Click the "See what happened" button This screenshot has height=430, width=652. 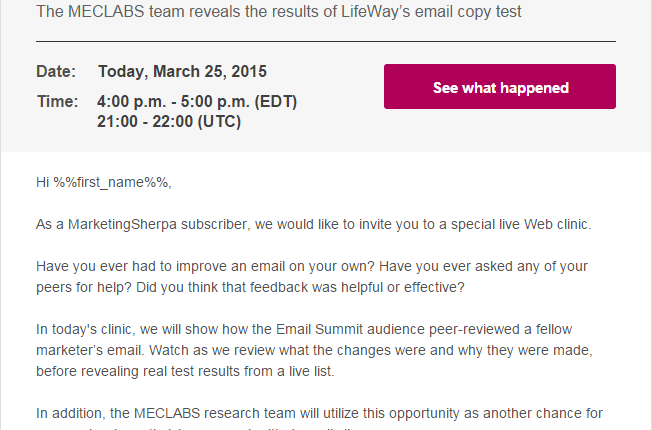(x=500, y=87)
